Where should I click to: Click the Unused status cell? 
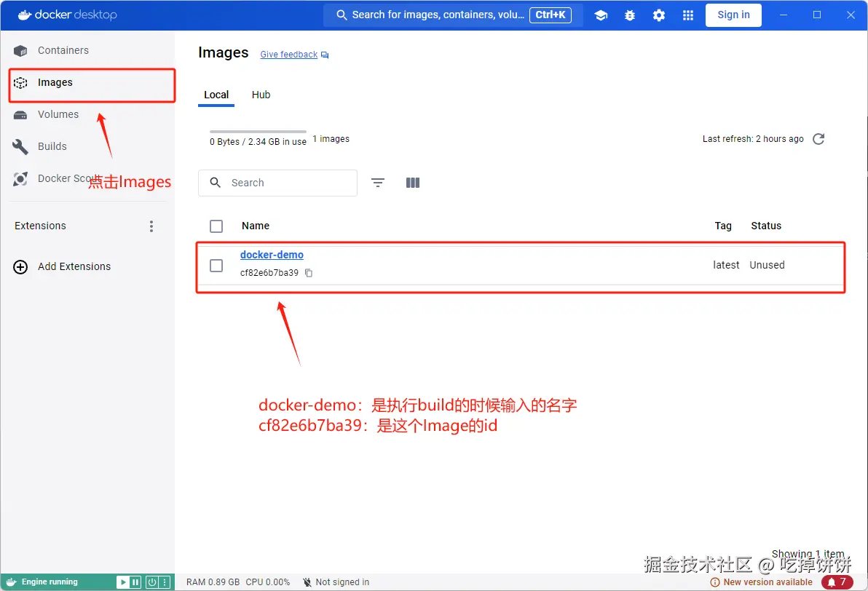pyautogui.click(x=768, y=265)
